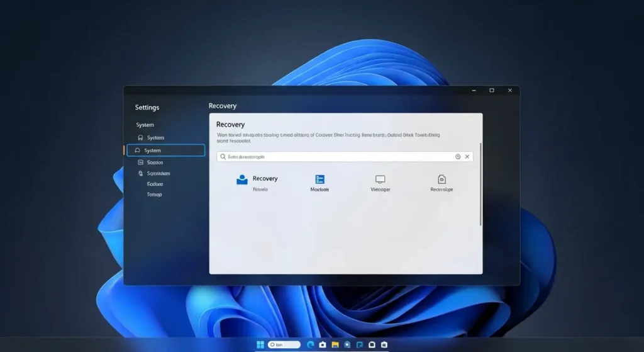This screenshot has width=644, height=352.
Task: Click the Recovery breadcrumb title above the panel
Action: [223, 106]
